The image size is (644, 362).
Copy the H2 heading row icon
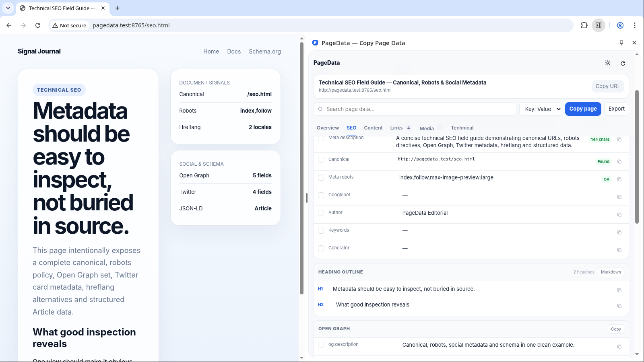(619, 306)
